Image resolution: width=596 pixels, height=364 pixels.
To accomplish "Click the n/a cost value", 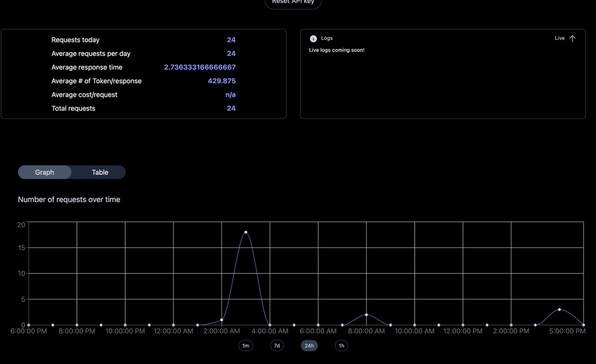I will 231,94.
